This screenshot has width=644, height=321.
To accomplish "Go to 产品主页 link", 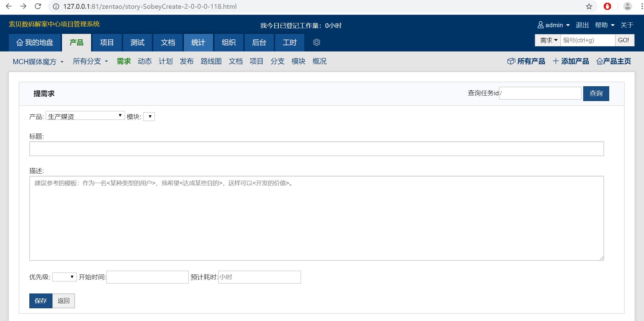I will point(613,61).
